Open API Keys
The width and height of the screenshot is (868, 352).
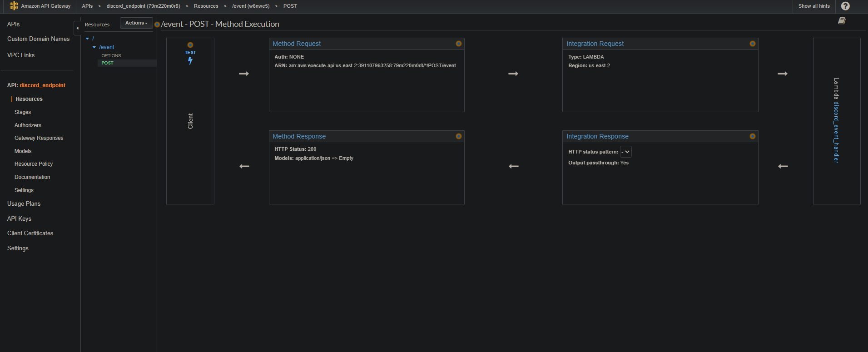click(20, 219)
